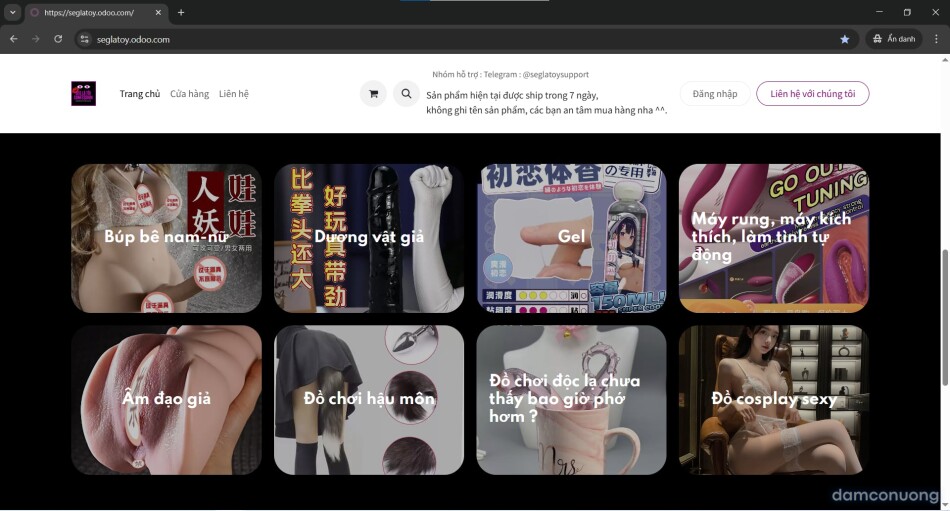Bookmark this page with the star icon
Image resolution: width=950 pixels, height=511 pixels.
click(844, 39)
